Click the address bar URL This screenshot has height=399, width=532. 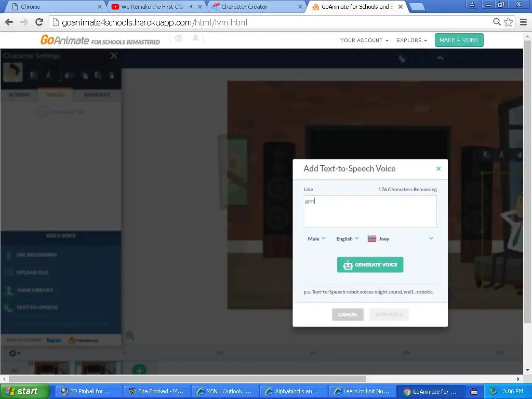pyautogui.click(x=154, y=22)
